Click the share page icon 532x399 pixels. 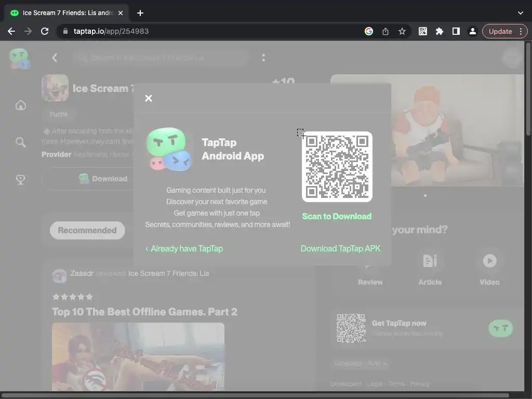[385, 31]
